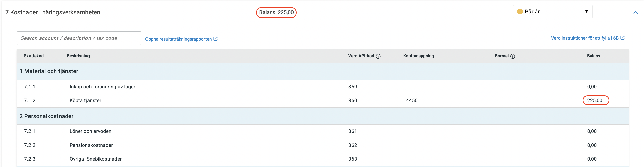Click Kontomappning cell 4450

coord(412,101)
